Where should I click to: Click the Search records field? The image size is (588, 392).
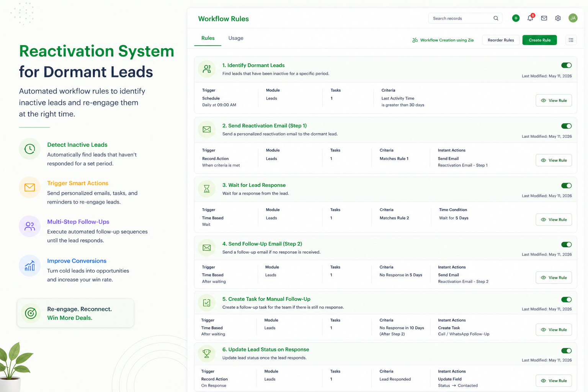click(x=465, y=18)
